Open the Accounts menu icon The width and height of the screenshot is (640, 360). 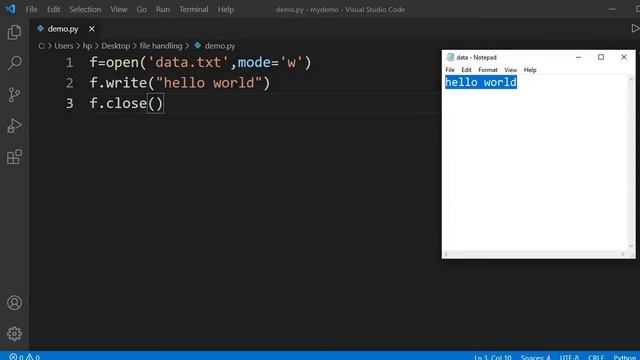point(14,303)
